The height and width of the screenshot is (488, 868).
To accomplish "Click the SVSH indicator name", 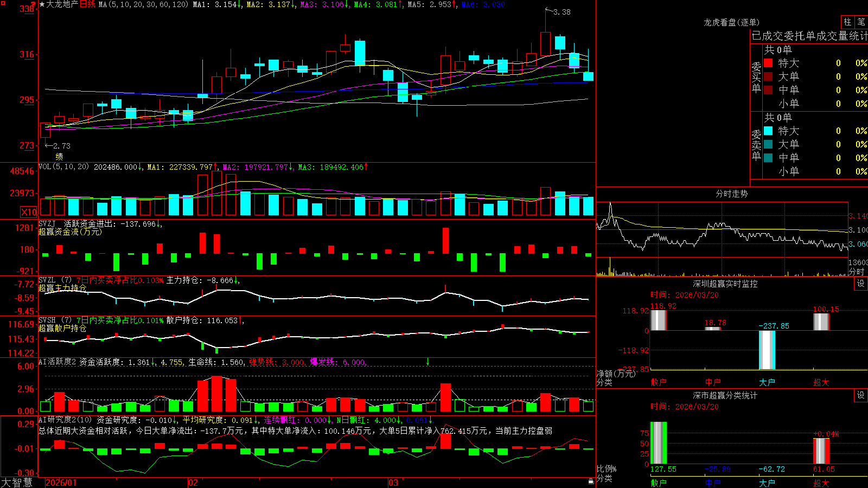I will point(47,320).
